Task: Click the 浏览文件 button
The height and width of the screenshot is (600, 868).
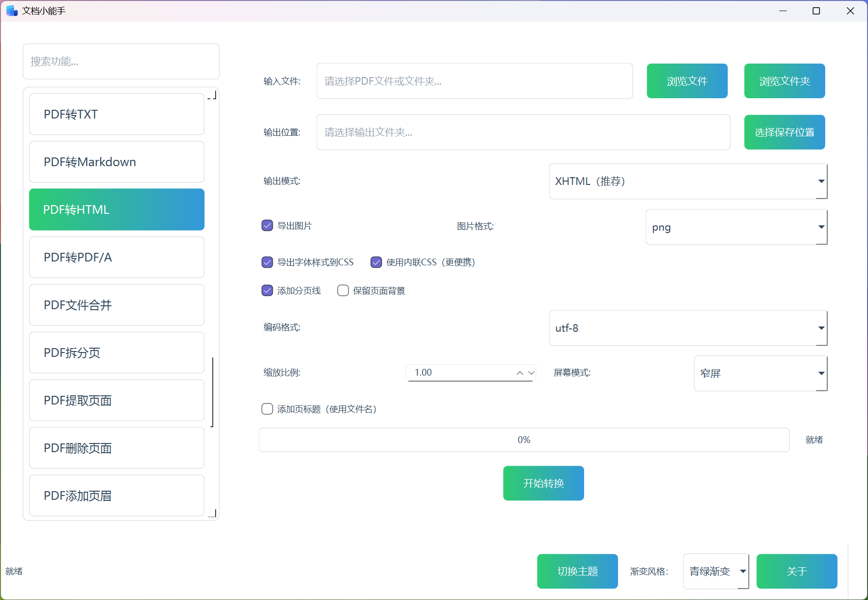Action: (x=687, y=81)
